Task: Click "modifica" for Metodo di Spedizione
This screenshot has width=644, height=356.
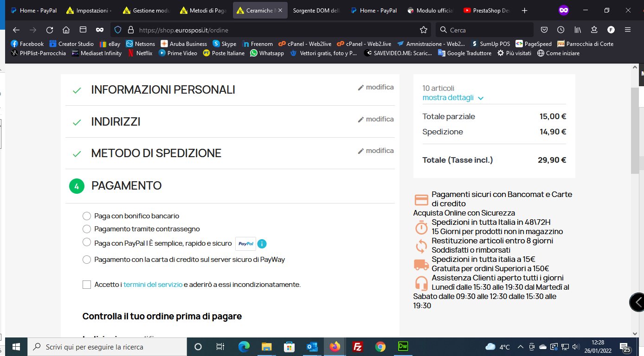Action: [376, 151]
